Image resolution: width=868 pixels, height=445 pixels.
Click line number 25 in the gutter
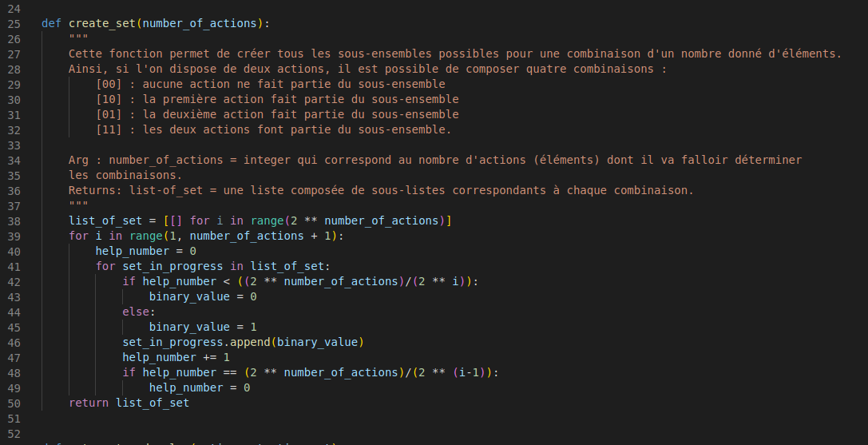[x=14, y=23]
